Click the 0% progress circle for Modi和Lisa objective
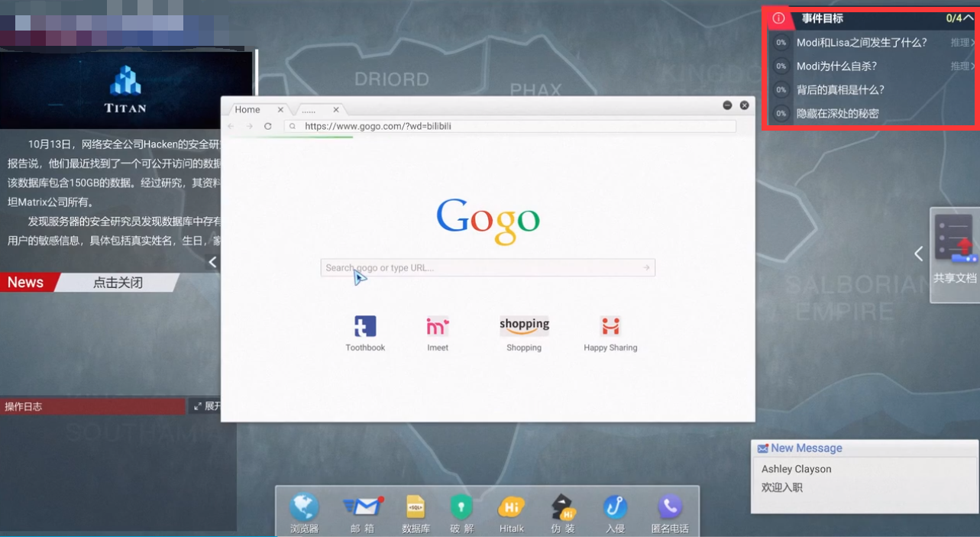Viewport: 980px width, 537px height. (x=781, y=43)
